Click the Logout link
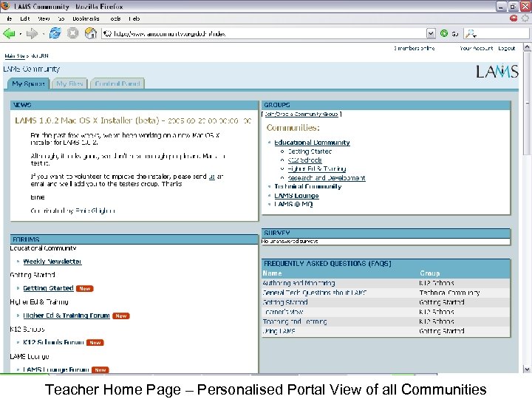The image size is (532, 399). click(507, 48)
